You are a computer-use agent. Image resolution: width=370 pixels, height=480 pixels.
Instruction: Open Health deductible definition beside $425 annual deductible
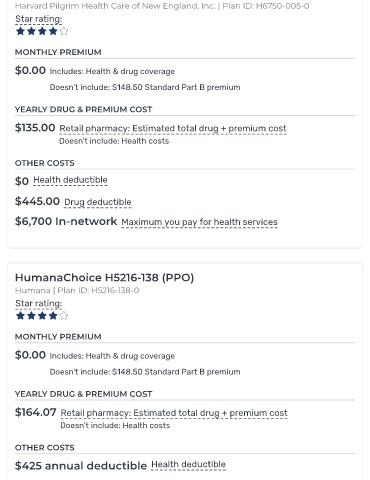coord(188,464)
